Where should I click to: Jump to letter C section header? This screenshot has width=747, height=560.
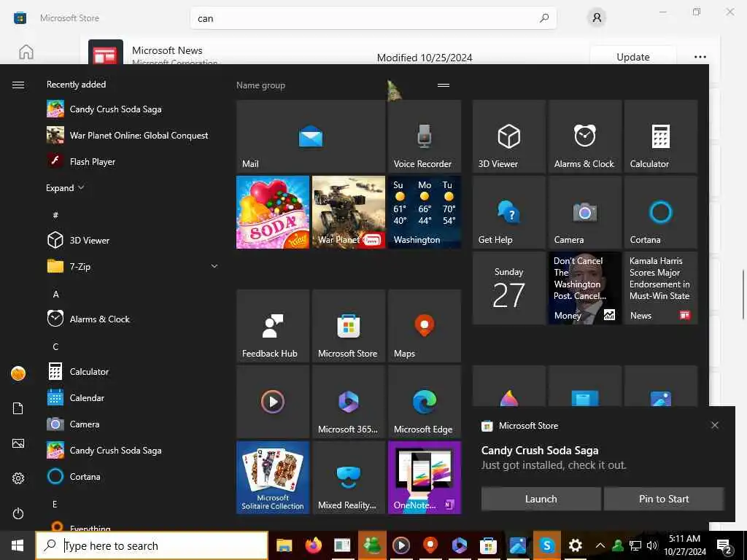click(55, 346)
